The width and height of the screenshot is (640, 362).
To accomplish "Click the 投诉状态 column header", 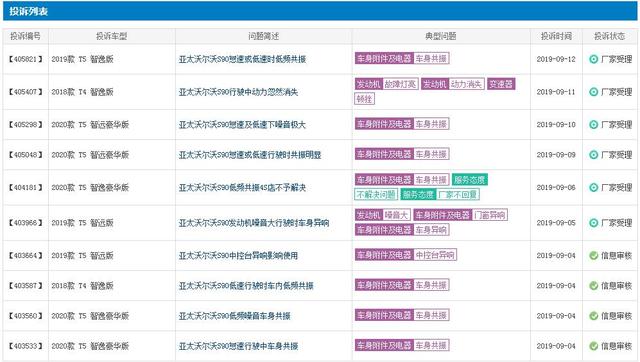I will point(609,36).
